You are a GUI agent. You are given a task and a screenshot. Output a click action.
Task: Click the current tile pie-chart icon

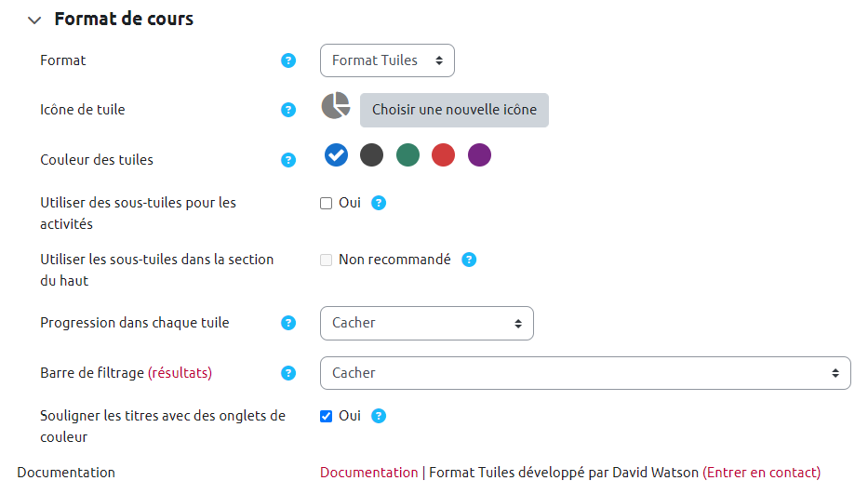[336, 106]
